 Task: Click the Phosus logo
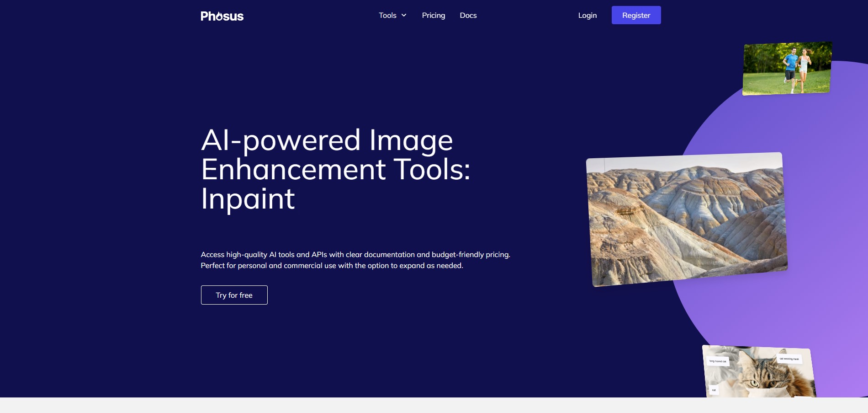(x=222, y=16)
